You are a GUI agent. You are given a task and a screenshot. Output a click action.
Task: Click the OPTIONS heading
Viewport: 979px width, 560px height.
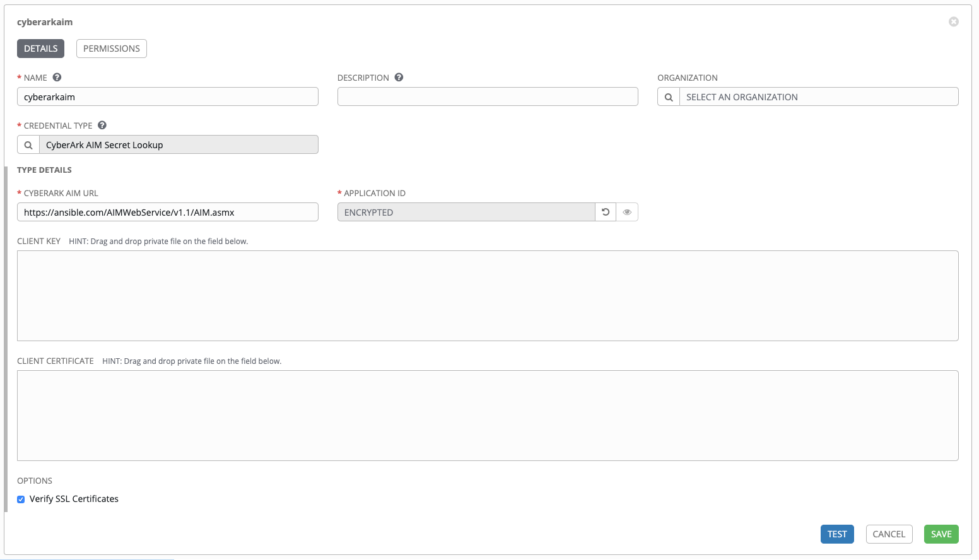pyautogui.click(x=35, y=481)
